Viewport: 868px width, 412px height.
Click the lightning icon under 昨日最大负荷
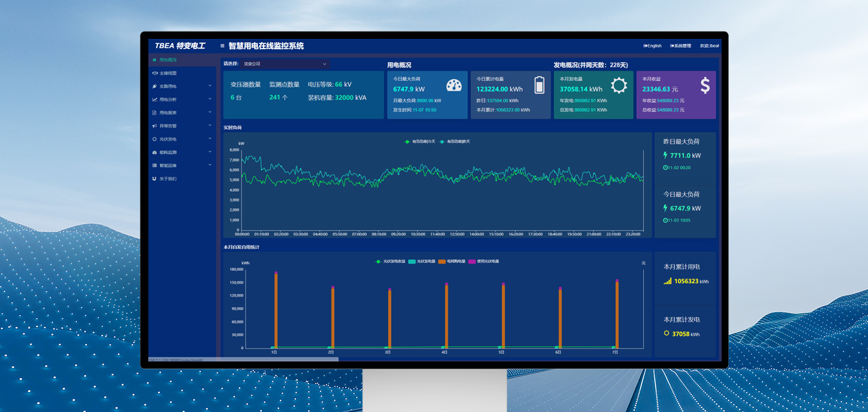coord(665,155)
